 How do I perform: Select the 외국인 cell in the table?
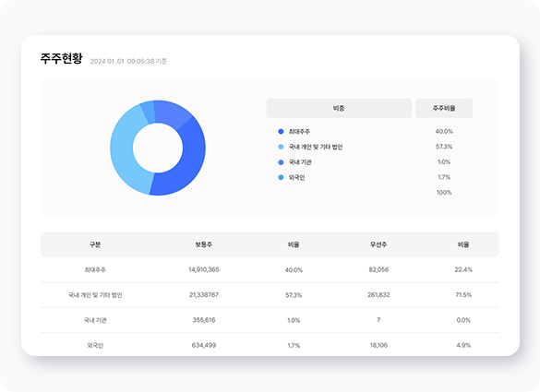point(95,345)
